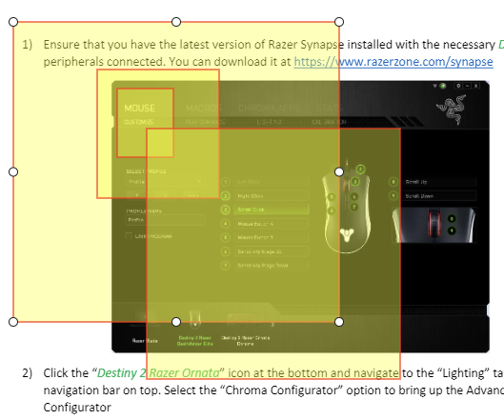Open the LIGHTING sub-tab

(270, 122)
